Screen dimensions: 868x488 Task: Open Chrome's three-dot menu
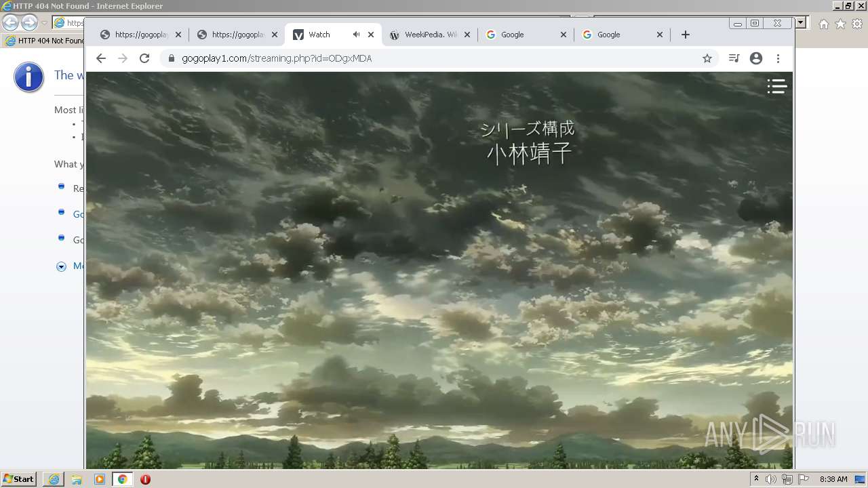click(778, 58)
